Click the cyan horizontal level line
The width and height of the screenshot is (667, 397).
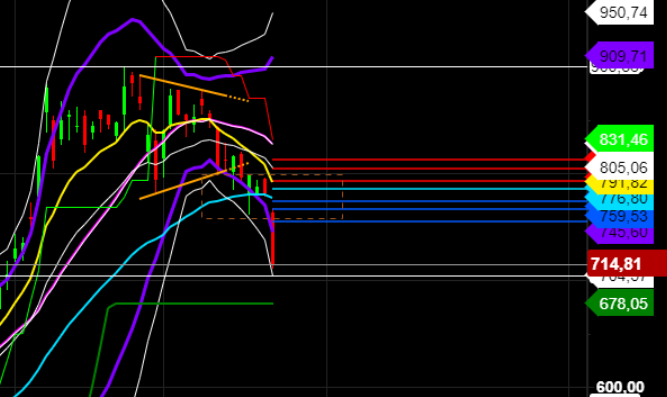coord(429,189)
